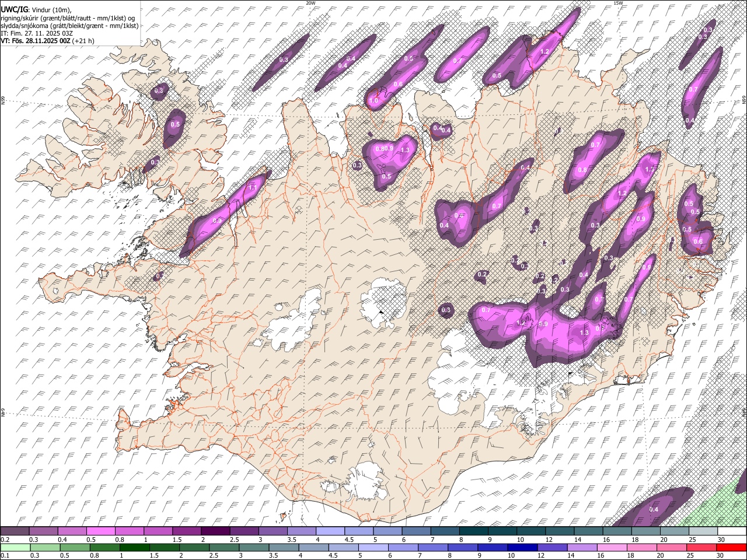
Task: Click the light periwinkle swatch between upper 4 and 4.5
Action: pyautogui.click(x=330, y=531)
